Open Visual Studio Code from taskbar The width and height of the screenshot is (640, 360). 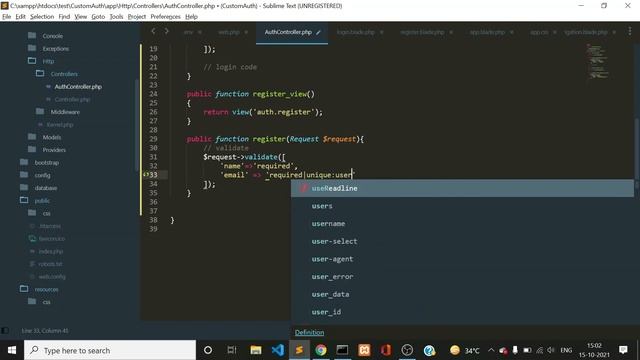(x=278, y=350)
